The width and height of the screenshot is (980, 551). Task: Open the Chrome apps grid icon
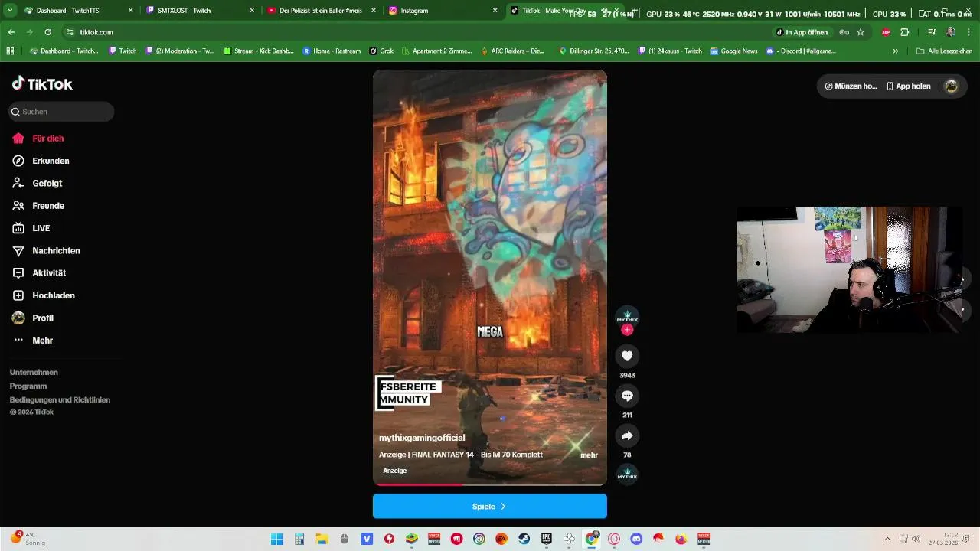click(10, 51)
